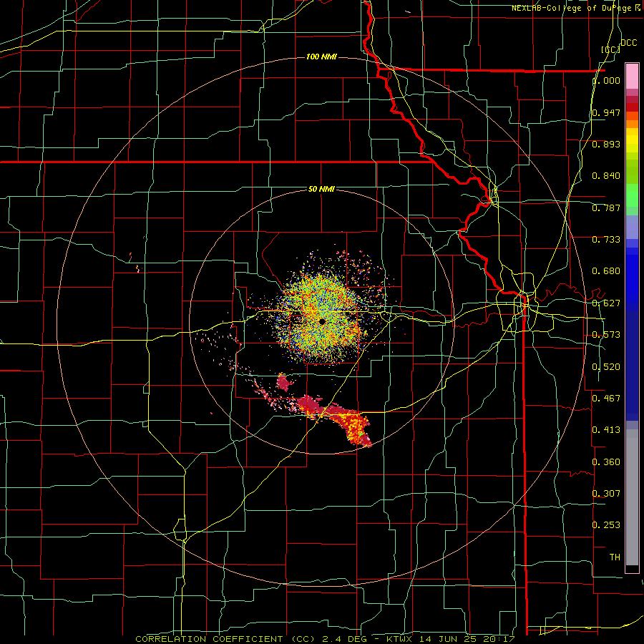Click the 0.840 scale value
Image resolution: width=644 pixels, height=644 pixels.
click(606, 176)
